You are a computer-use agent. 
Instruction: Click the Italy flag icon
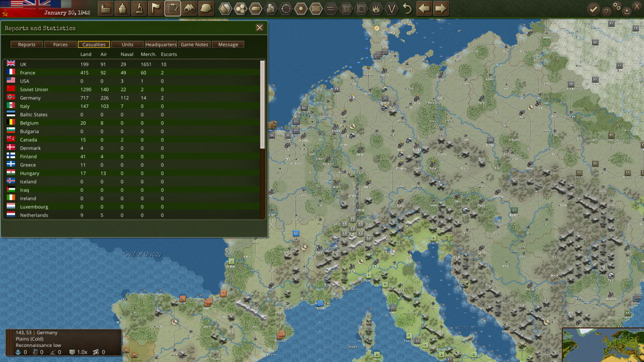(x=11, y=106)
